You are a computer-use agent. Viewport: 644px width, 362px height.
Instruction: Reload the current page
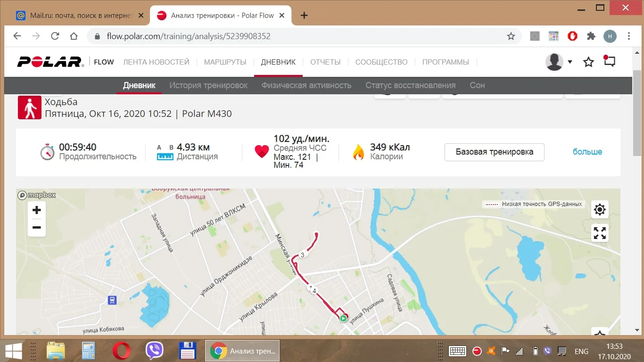coord(55,36)
